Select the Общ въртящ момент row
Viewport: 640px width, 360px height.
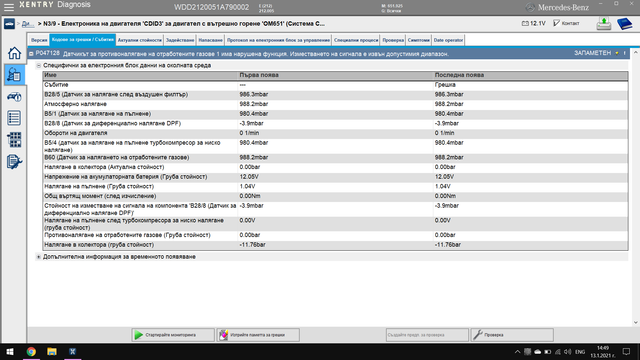[335, 196]
